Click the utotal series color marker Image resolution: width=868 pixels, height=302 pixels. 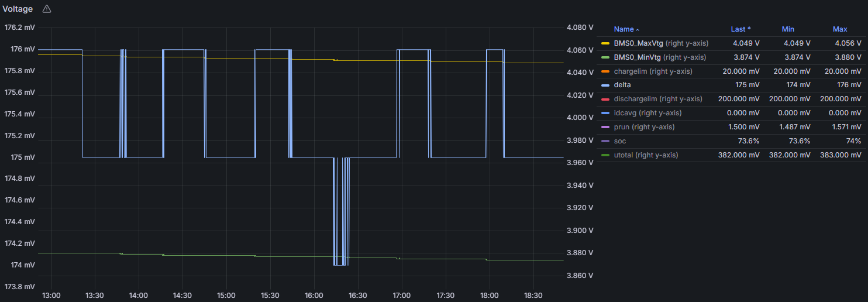pyautogui.click(x=605, y=155)
